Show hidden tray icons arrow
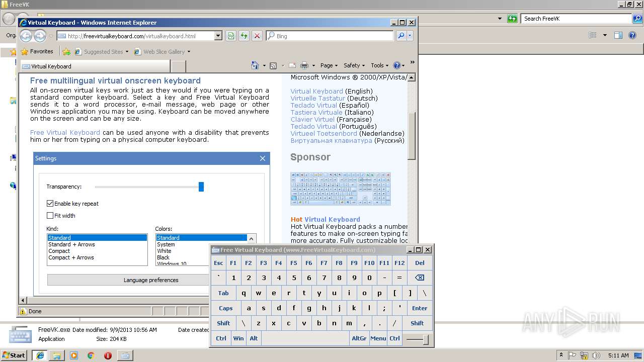The width and height of the screenshot is (644, 362). click(561, 355)
